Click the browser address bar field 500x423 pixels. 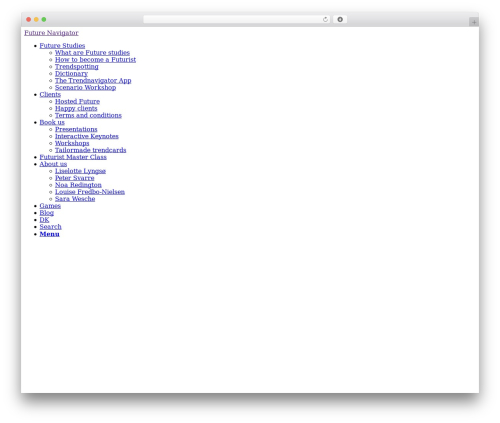[x=236, y=19]
